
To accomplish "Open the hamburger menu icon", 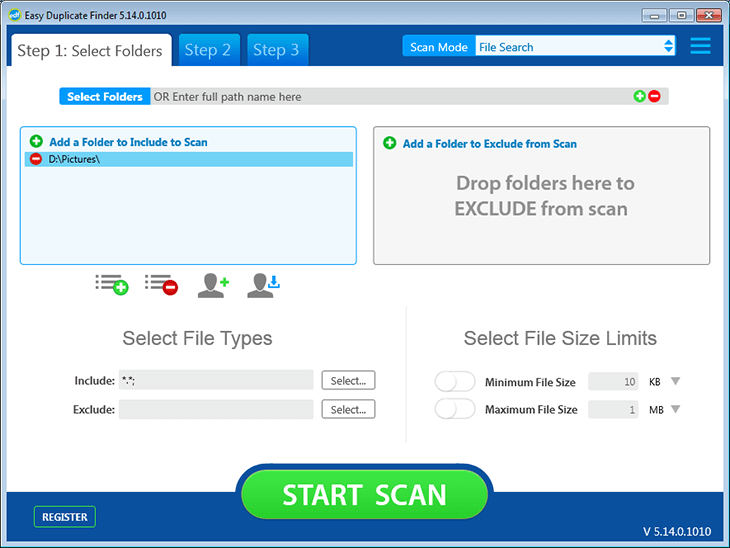I will (x=700, y=46).
